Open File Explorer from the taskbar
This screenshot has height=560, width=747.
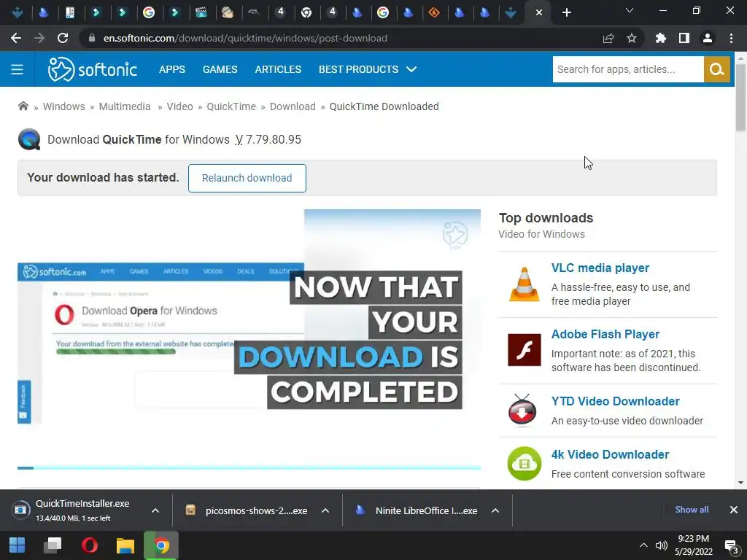tap(125, 545)
